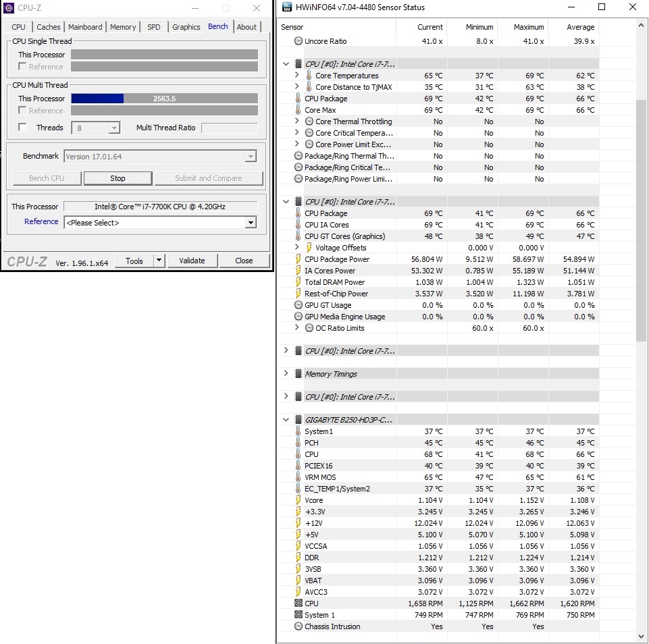
Task: Click the clock icon beside GPU Media Engine Usage
Action: pyautogui.click(x=298, y=317)
